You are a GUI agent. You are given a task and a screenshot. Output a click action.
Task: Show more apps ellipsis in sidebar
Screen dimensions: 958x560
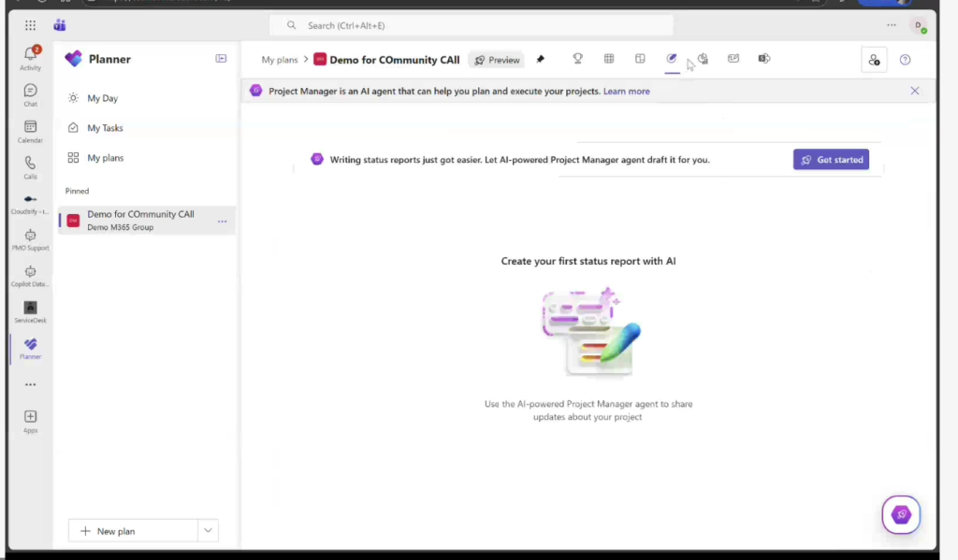30,385
